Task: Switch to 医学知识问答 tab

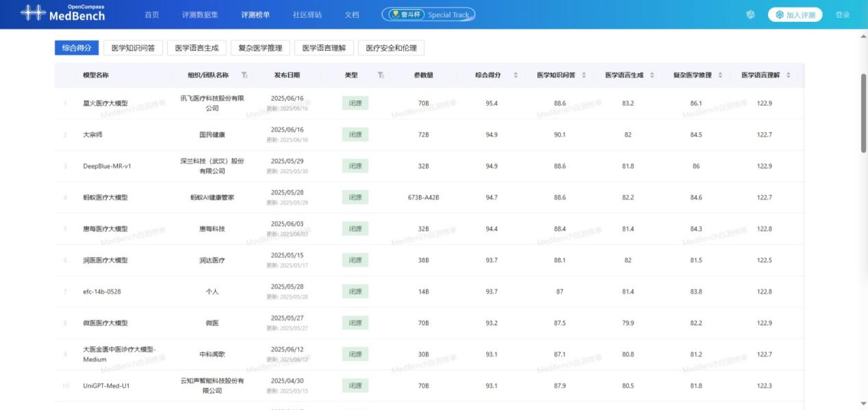Action: (133, 48)
